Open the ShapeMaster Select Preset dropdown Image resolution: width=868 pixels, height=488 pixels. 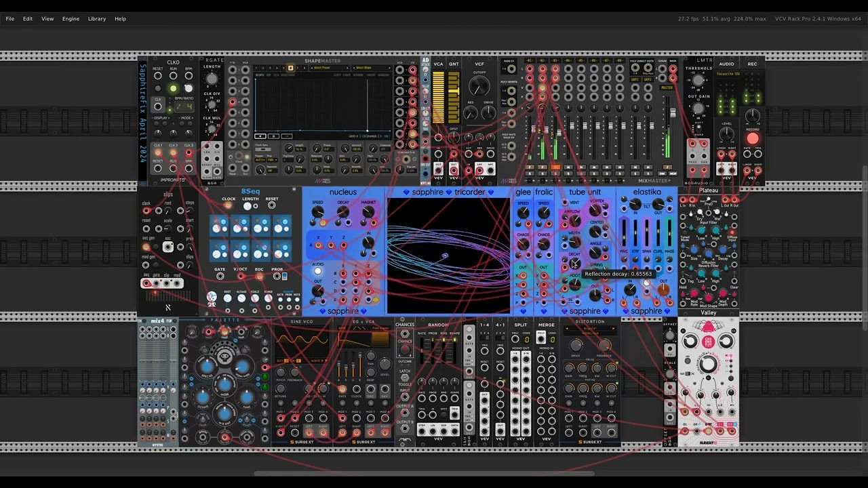pyautogui.click(x=329, y=68)
